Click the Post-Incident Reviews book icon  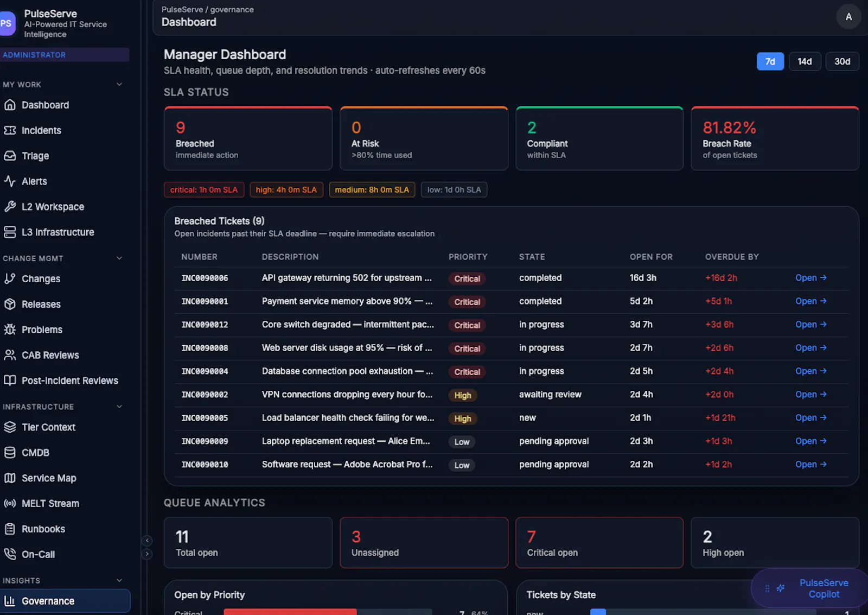pyautogui.click(x=10, y=381)
